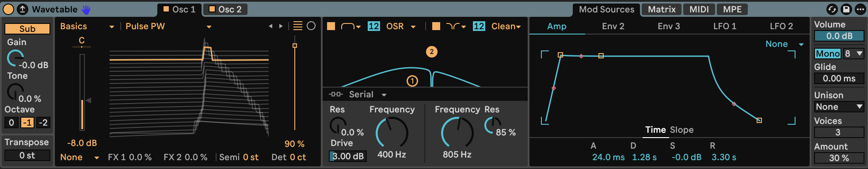Toggle the Osc 2 on/off square
868x169 pixels.
(212, 9)
